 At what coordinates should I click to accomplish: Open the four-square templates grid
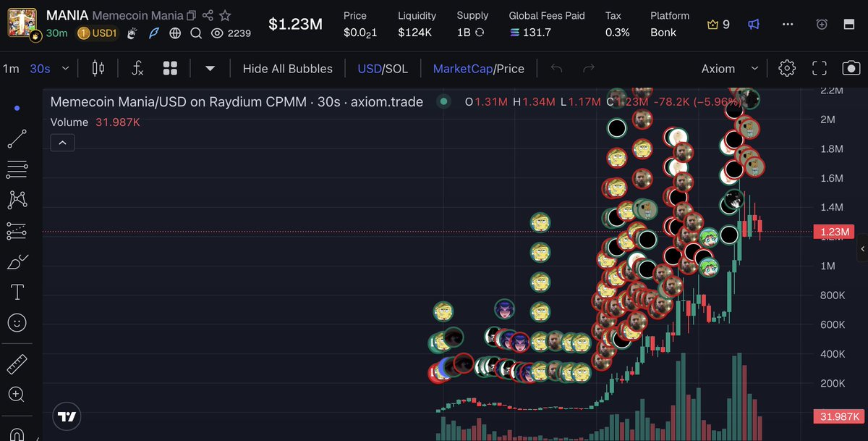coord(171,69)
